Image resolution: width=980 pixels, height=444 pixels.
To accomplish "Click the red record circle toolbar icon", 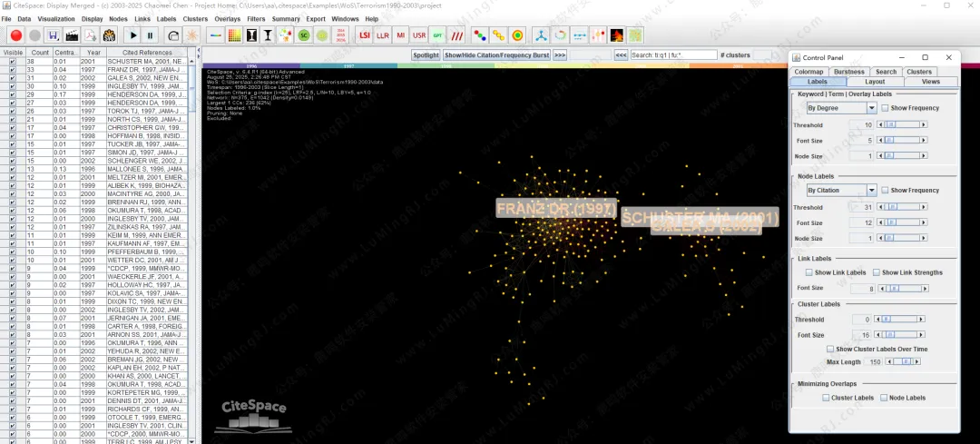I will [15, 35].
